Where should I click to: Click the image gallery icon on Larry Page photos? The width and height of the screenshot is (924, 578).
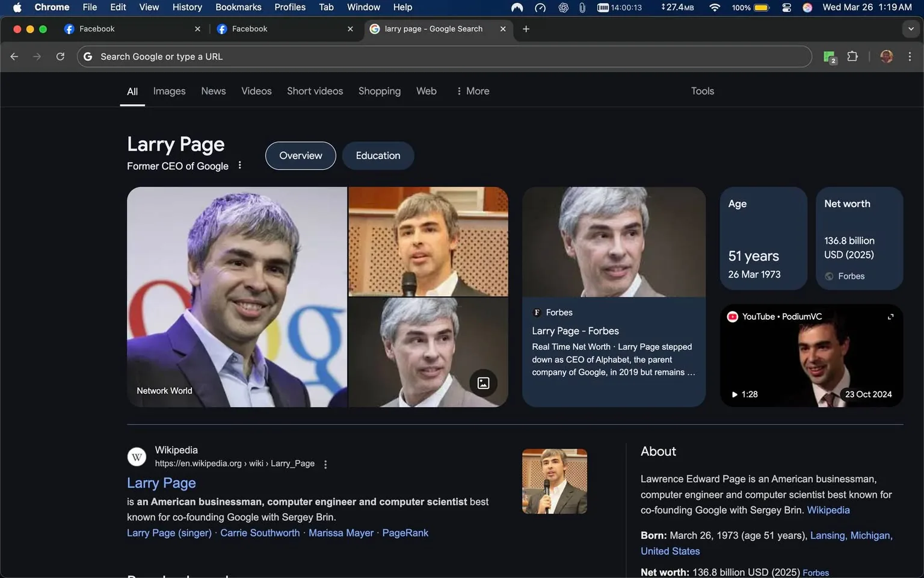click(x=483, y=383)
